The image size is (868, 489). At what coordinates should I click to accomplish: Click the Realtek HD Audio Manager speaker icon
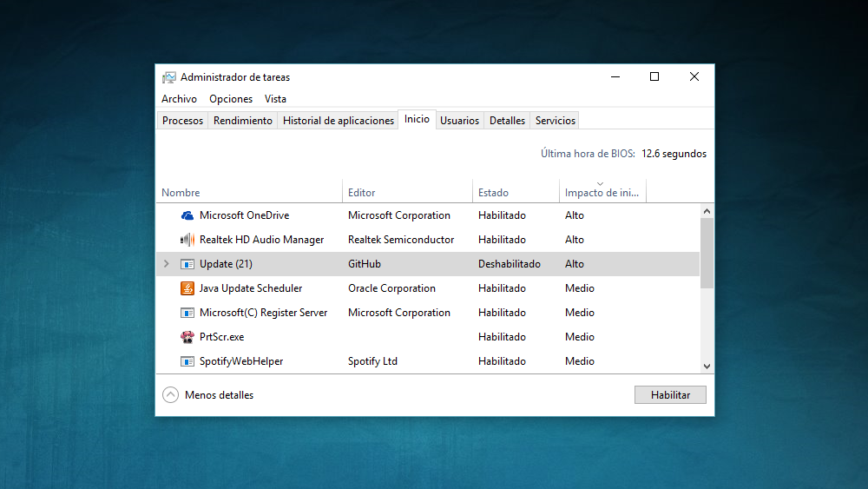pos(187,240)
